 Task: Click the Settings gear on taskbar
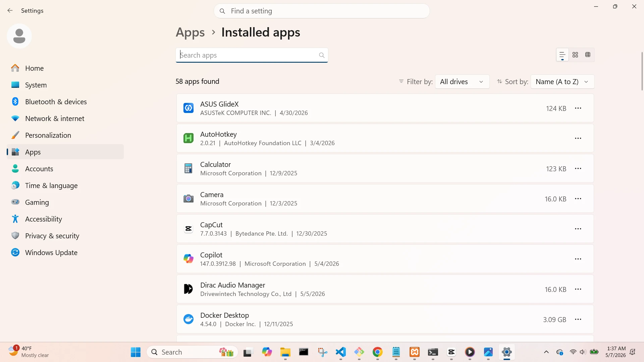[507, 352]
